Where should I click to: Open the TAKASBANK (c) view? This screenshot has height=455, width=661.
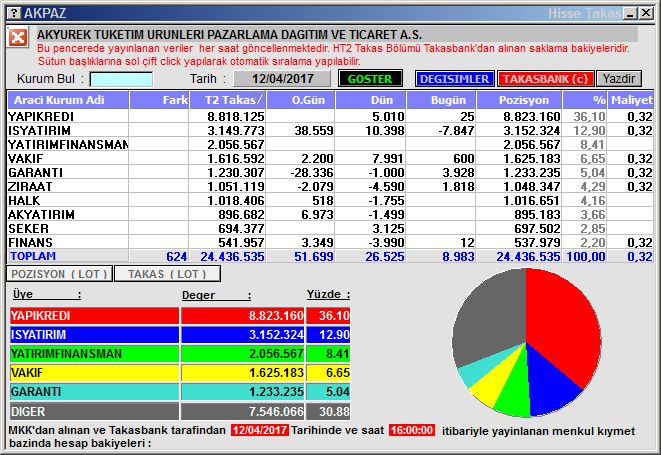point(545,79)
